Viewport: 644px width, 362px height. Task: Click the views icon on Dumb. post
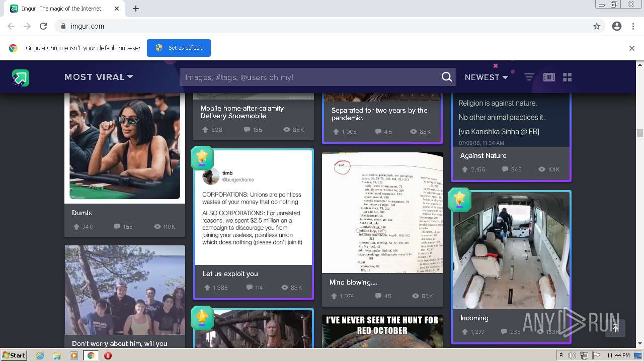[x=157, y=227]
